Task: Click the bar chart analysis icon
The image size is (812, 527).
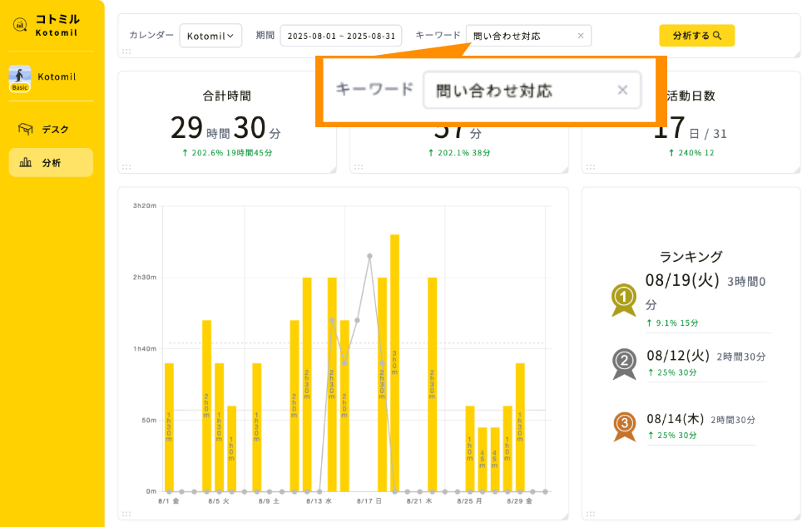Action: [x=25, y=163]
